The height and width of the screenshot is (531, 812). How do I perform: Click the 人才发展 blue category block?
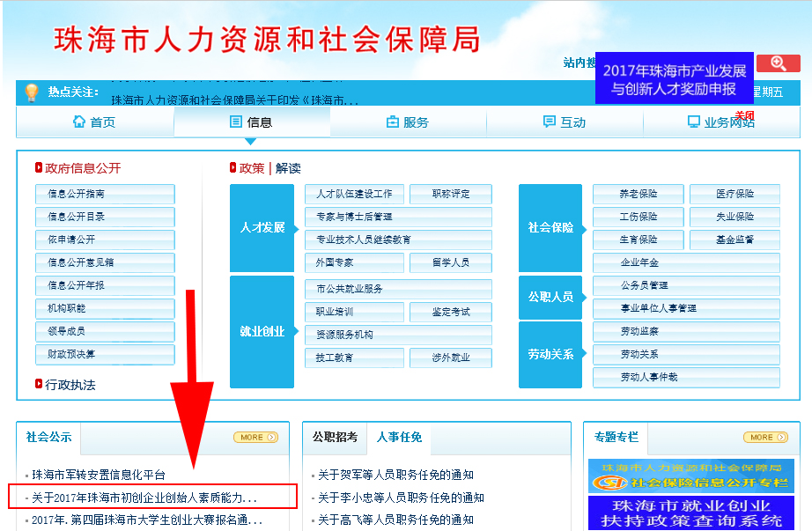[262, 227]
